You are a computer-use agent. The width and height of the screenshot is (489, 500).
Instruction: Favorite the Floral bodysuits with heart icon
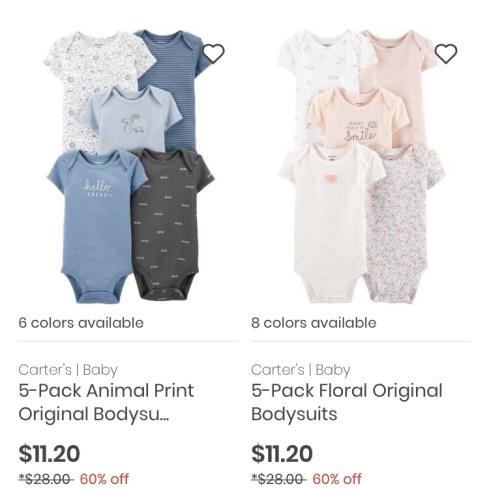(x=446, y=53)
